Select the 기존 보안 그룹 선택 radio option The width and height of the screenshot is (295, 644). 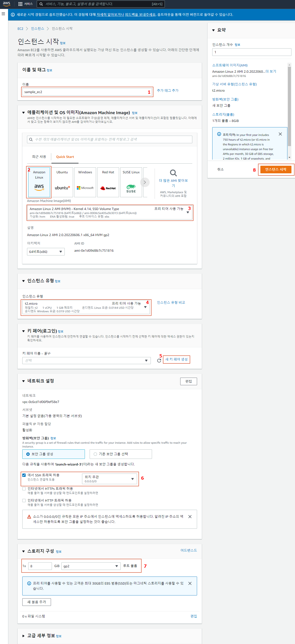(95, 454)
